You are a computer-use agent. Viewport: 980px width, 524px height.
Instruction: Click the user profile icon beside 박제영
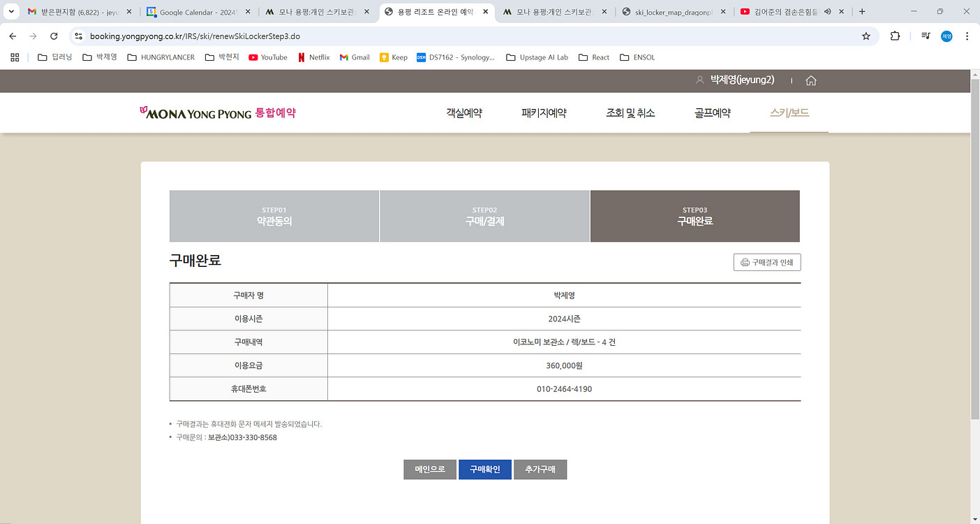[700, 80]
